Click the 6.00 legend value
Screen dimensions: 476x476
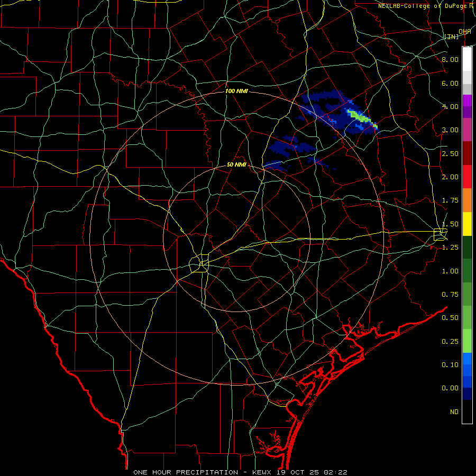point(450,83)
